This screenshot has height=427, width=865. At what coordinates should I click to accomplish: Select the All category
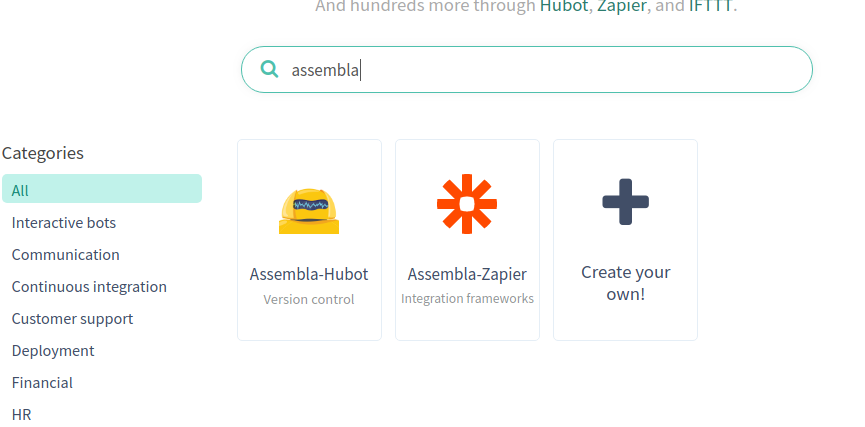[102, 189]
